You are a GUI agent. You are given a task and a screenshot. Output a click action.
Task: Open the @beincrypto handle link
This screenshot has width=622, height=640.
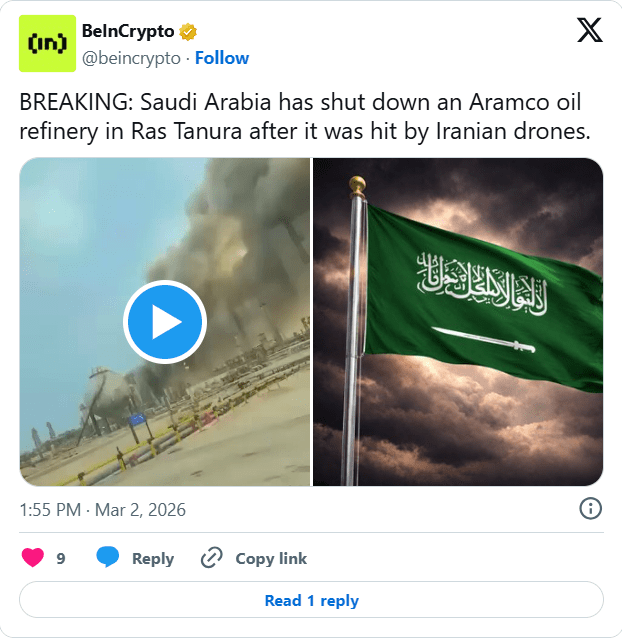coord(131,58)
